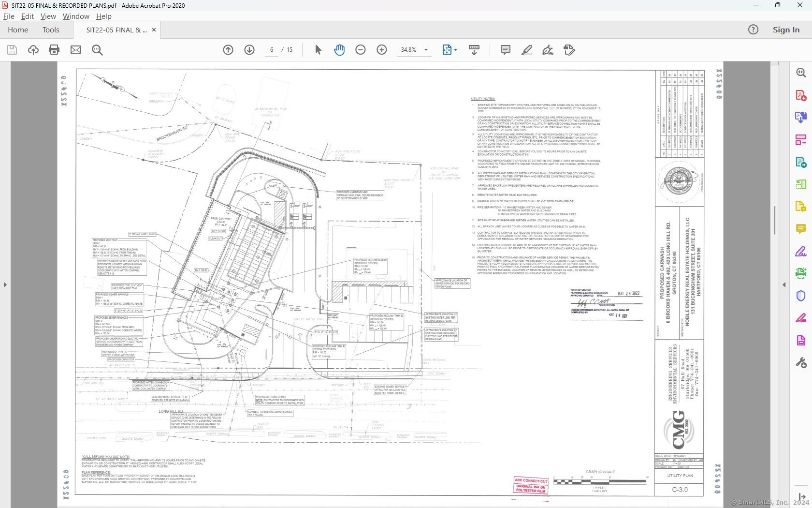Collapse the right tools pane arrow
The image size is (812, 508).
pos(784,284)
